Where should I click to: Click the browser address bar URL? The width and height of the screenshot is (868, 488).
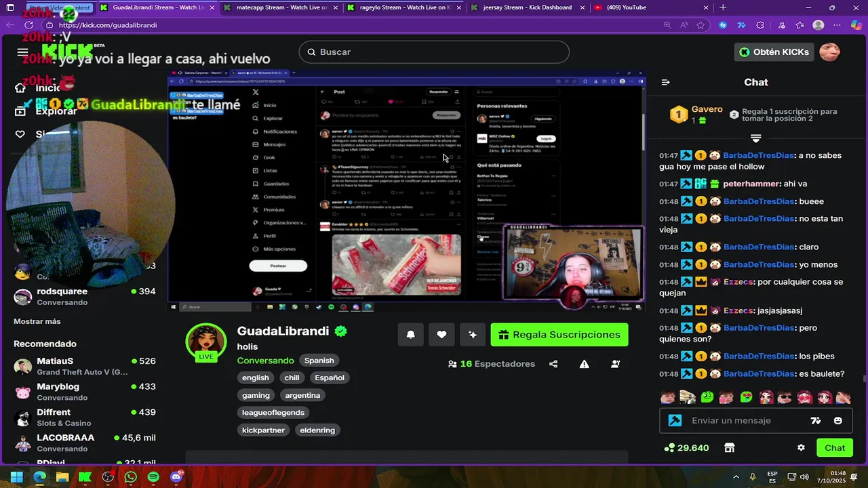coord(108,25)
